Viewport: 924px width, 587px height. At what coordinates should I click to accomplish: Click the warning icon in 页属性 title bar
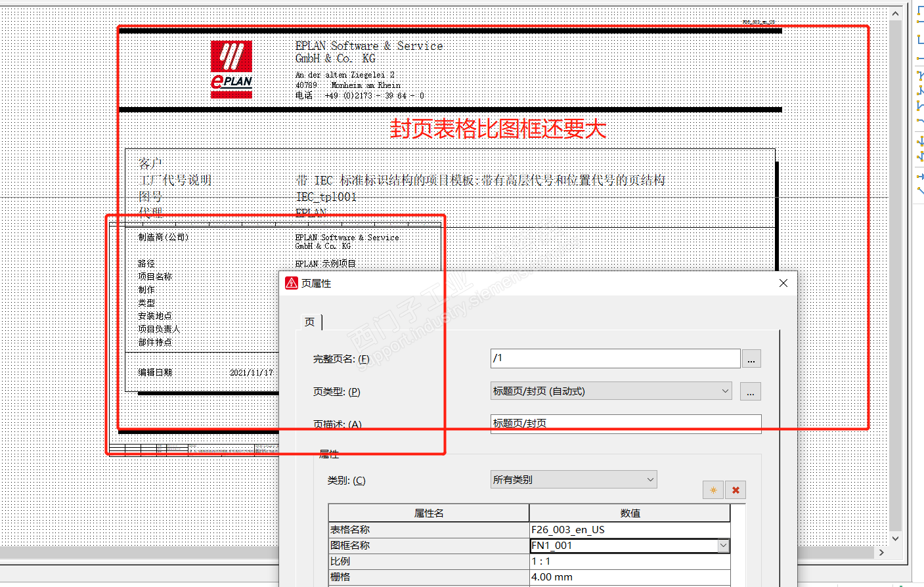(x=292, y=283)
